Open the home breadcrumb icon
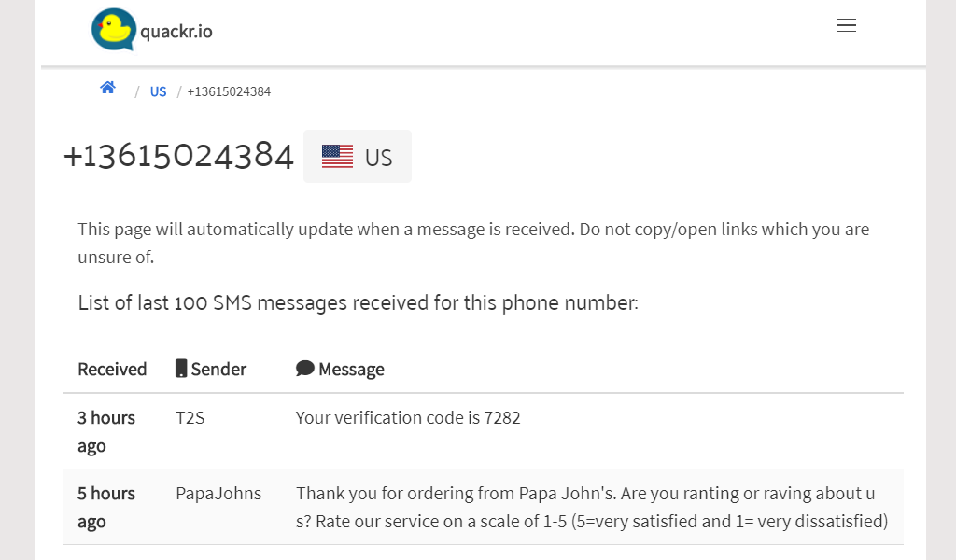Viewport: 956px width, 560px height. [x=107, y=86]
